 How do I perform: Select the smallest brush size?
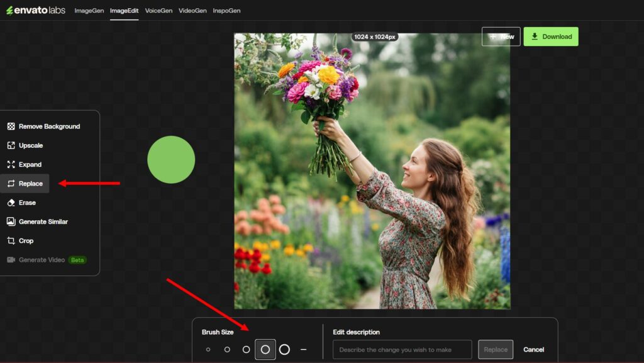pyautogui.click(x=208, y=349)
